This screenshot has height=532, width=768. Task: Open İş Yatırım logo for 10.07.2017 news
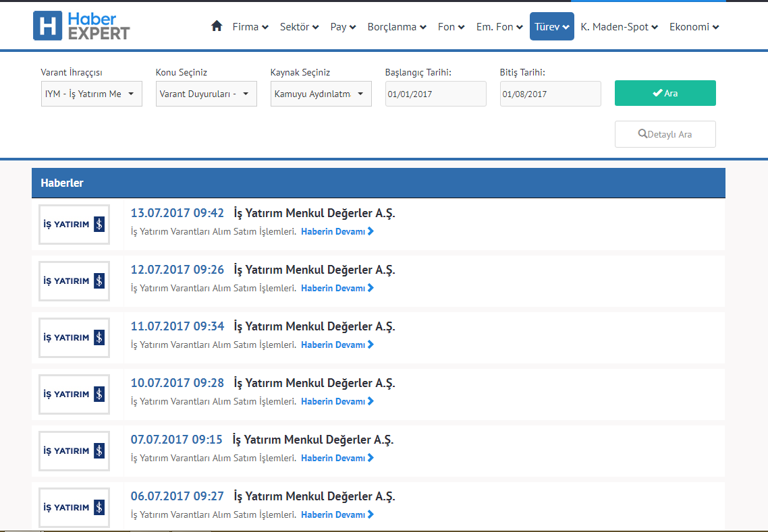(x=74, y=394)
